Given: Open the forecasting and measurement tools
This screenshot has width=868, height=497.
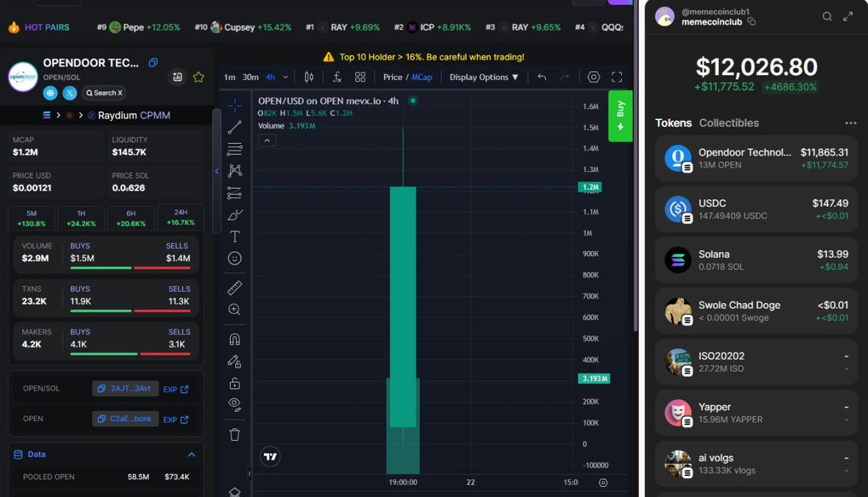Looking at the screenshot, I should click(234, 193).
